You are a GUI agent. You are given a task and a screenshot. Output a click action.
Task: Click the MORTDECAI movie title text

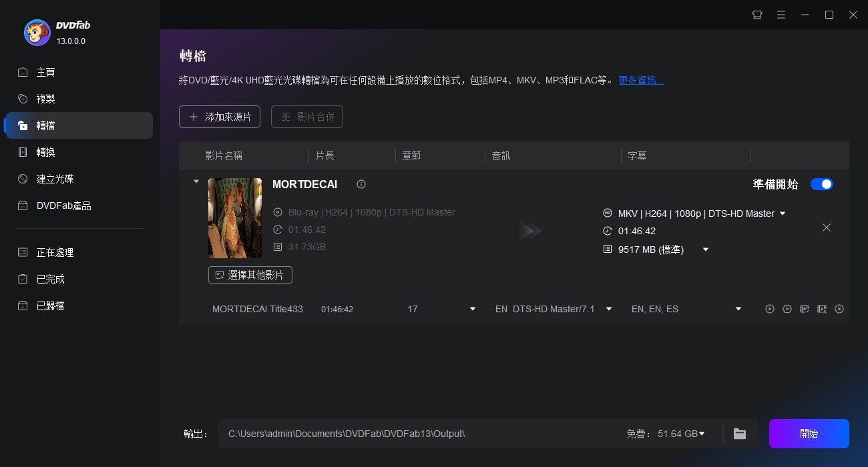pos(305,184)
